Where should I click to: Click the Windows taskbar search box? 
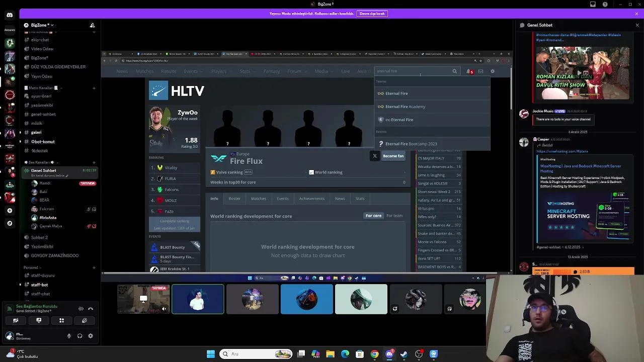(257, 354)
